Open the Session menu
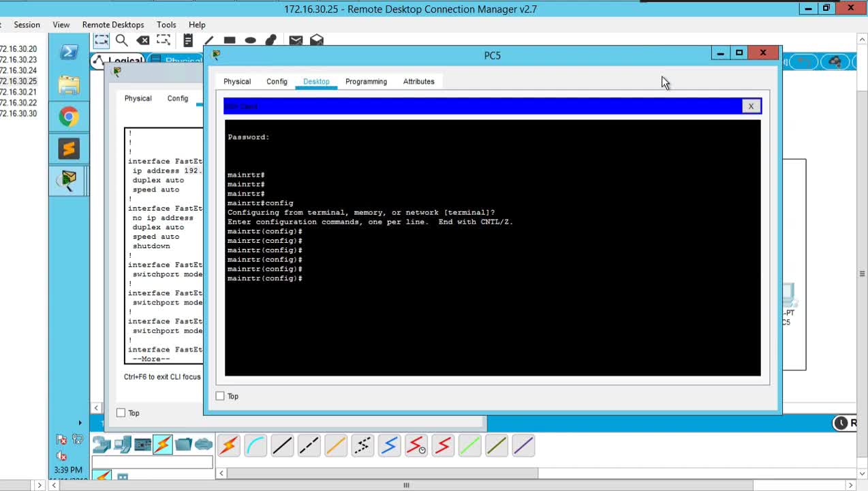Viewport: 868px width, 491px height. click(27, 25)
